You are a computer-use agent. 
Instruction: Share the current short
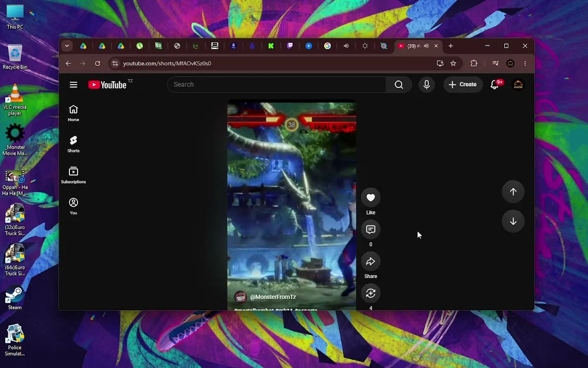[371, 261]
